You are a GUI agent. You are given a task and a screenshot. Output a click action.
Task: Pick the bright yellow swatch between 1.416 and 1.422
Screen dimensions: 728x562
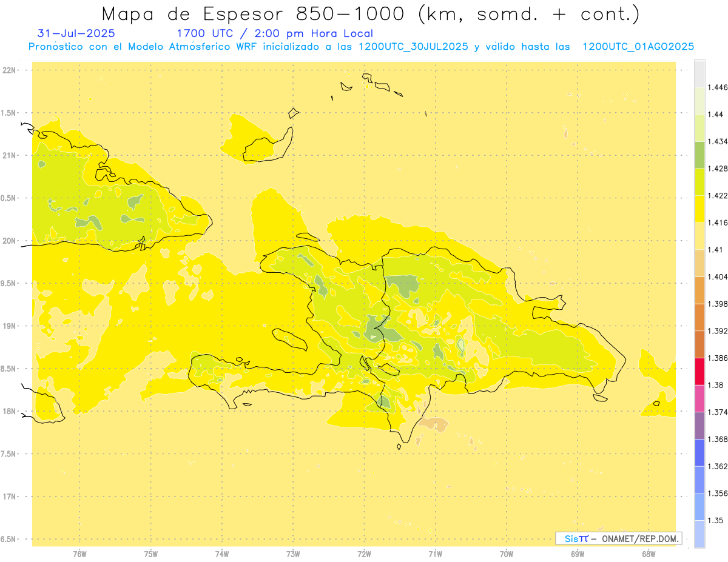coord(699,209)
